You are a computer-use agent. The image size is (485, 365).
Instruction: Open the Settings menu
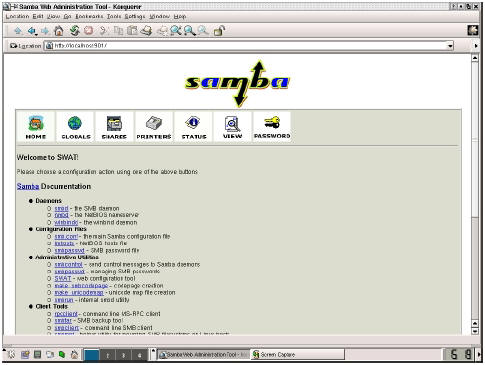coord(135,16)
